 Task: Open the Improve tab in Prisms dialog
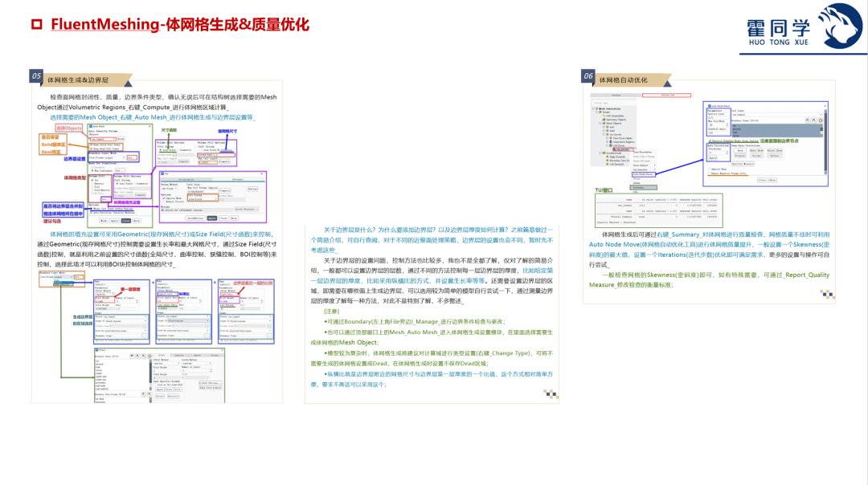pos(197,355)
